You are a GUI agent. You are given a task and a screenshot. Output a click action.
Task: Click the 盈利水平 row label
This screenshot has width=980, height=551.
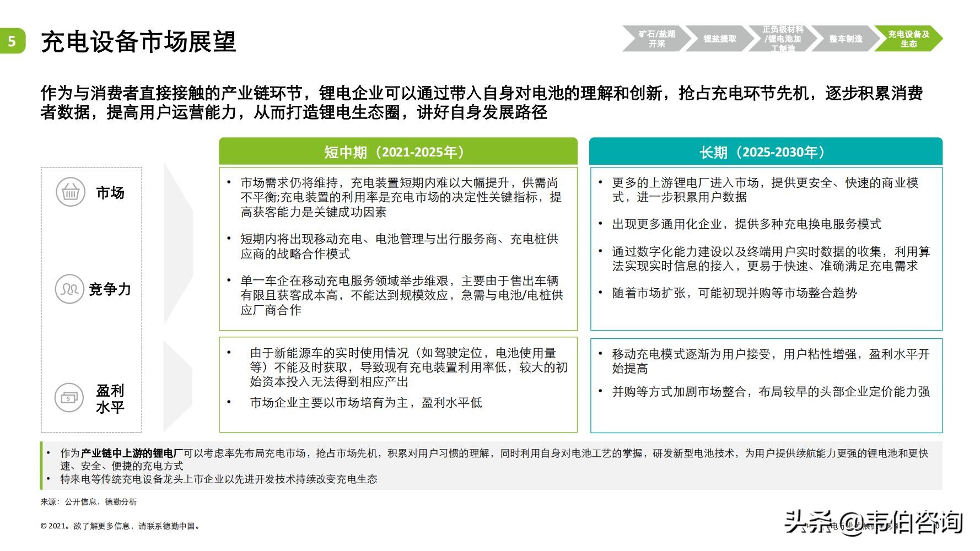(110, 398)
